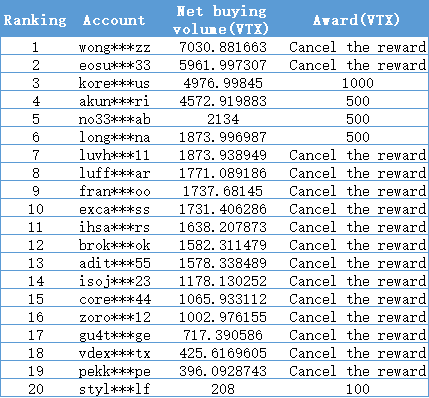The height and width of the screenshot is (398, 429).
Task: Select account styl***lf
Action: (114, 389)
